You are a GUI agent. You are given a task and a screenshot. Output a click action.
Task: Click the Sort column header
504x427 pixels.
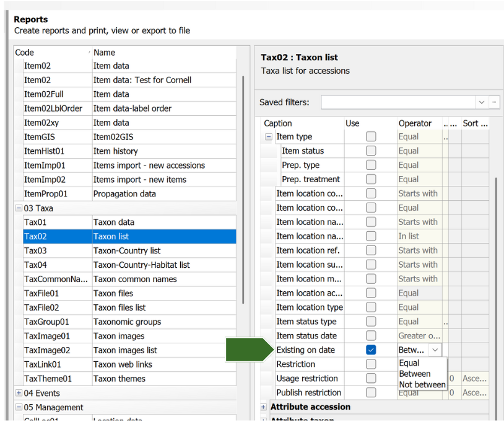[475, 123]
